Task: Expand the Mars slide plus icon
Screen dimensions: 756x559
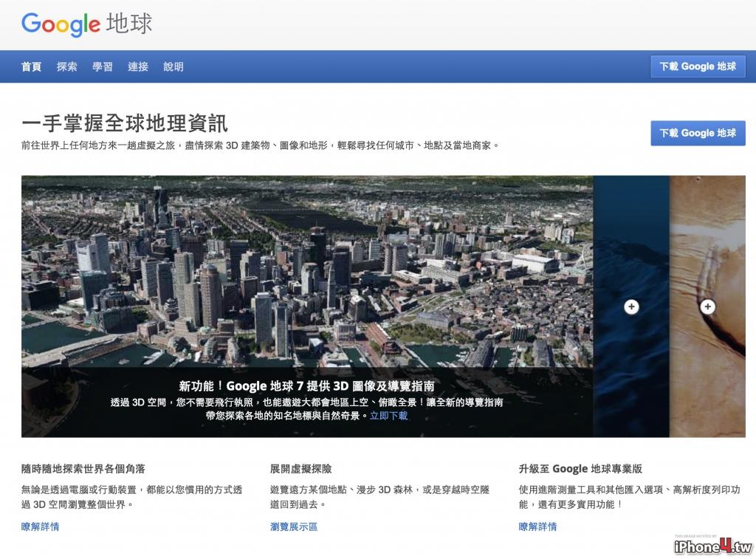Action: pos(707,306)
